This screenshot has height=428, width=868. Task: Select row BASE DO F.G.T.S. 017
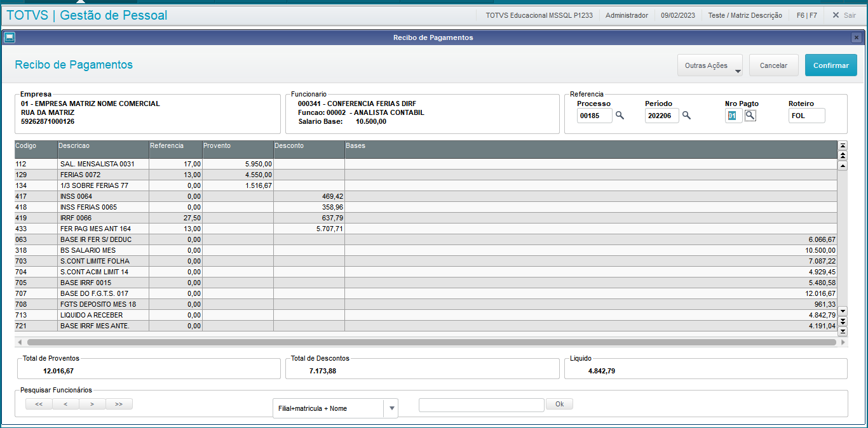point(426,293)
